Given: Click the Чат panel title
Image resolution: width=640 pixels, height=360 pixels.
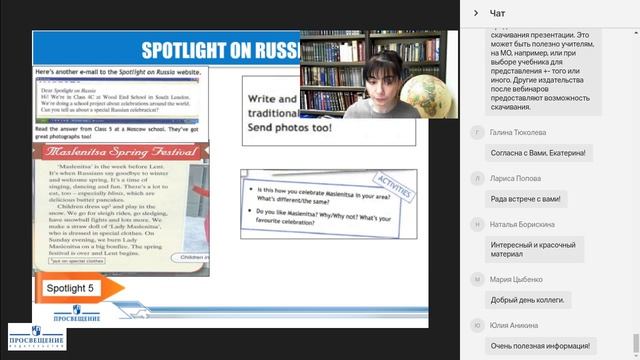Looking at the screenshot, I should (497, 13).
